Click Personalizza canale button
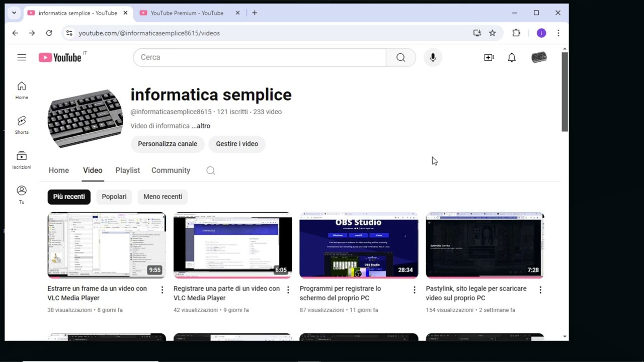 click(x=168, y=144)
